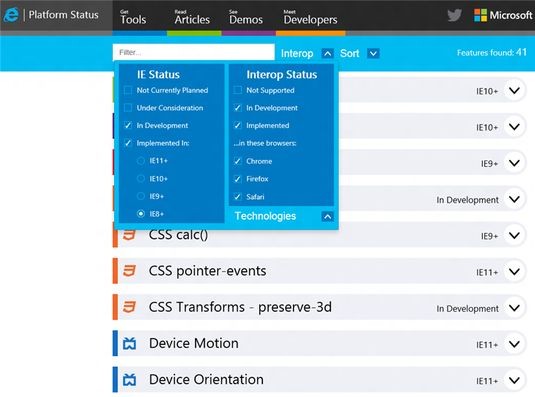The height and width of the screenshot is (397, 535).
Task: Open the Demos menu item
Action: point(246,17)
